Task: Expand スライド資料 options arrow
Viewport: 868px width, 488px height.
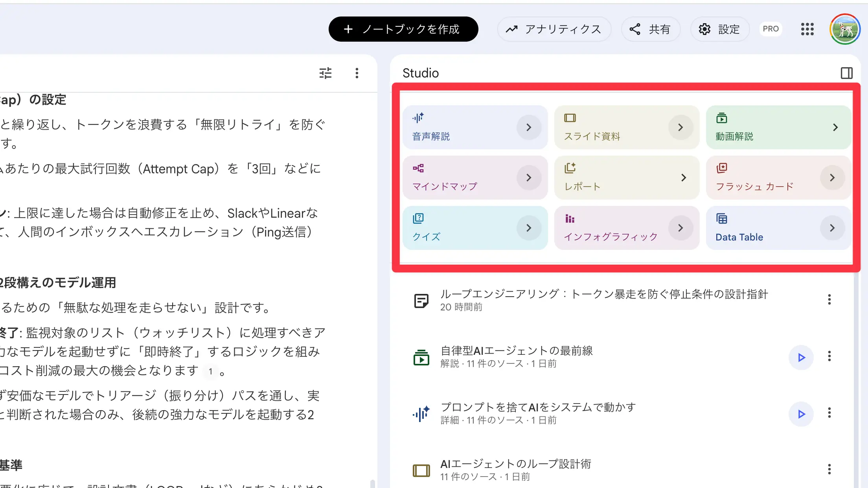Action: point(680,127)
